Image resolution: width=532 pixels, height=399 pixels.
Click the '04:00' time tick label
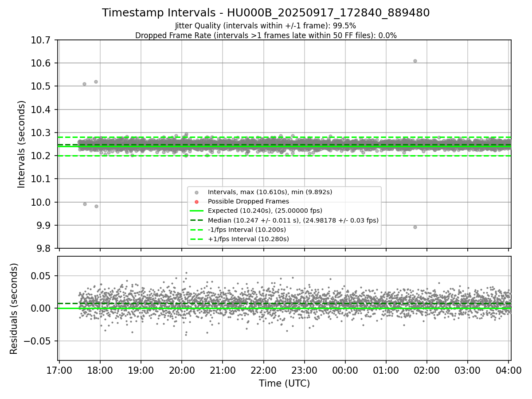509,369
